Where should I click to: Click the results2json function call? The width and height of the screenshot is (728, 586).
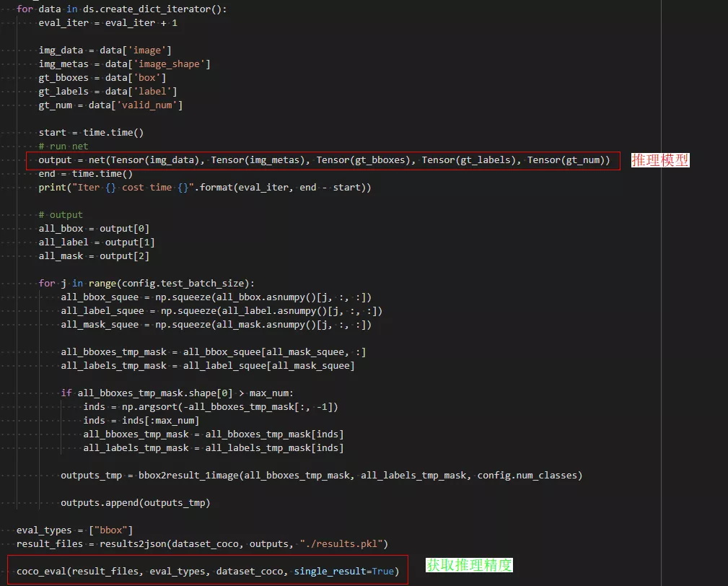pyautogui.click(x=128, y=543)
